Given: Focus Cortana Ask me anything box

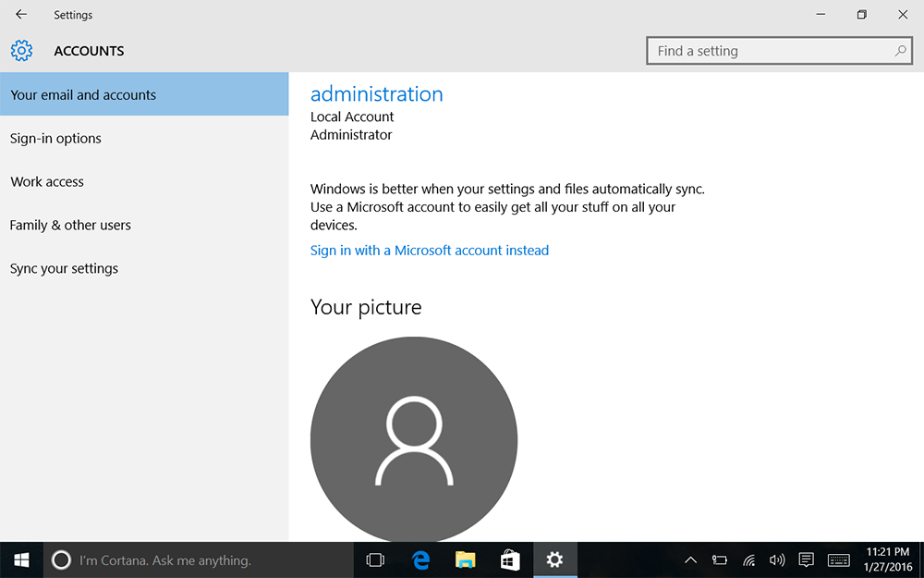Looking at the screenshot, I should (199, 560).
